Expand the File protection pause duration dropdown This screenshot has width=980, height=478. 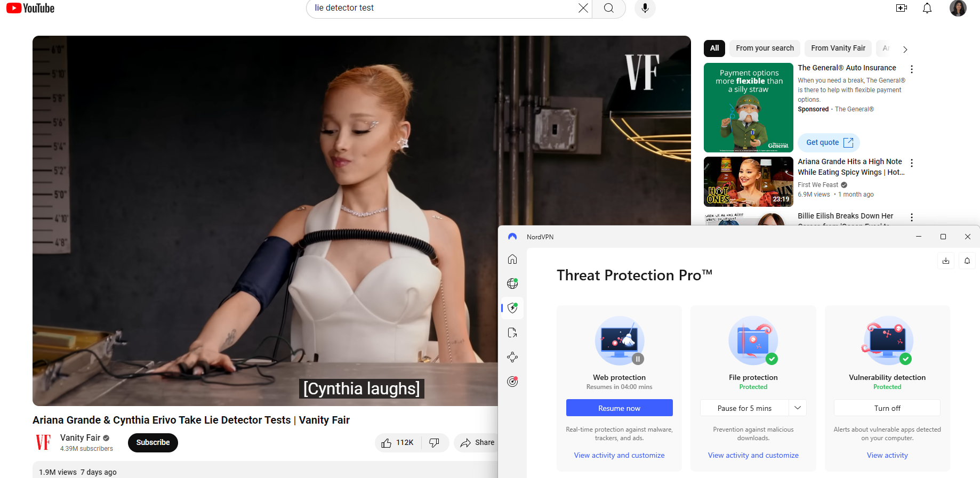(x=798, y=408)
